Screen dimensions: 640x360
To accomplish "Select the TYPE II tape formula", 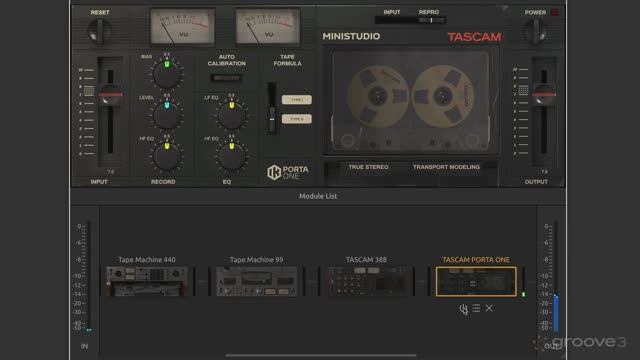I will tap(297, 119).
